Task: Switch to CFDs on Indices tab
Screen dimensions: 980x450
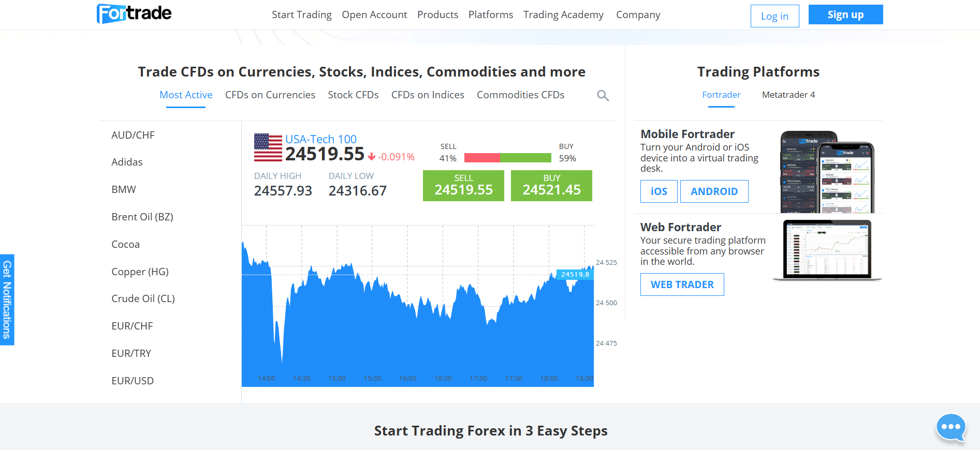Action: (x=428, y=95)
